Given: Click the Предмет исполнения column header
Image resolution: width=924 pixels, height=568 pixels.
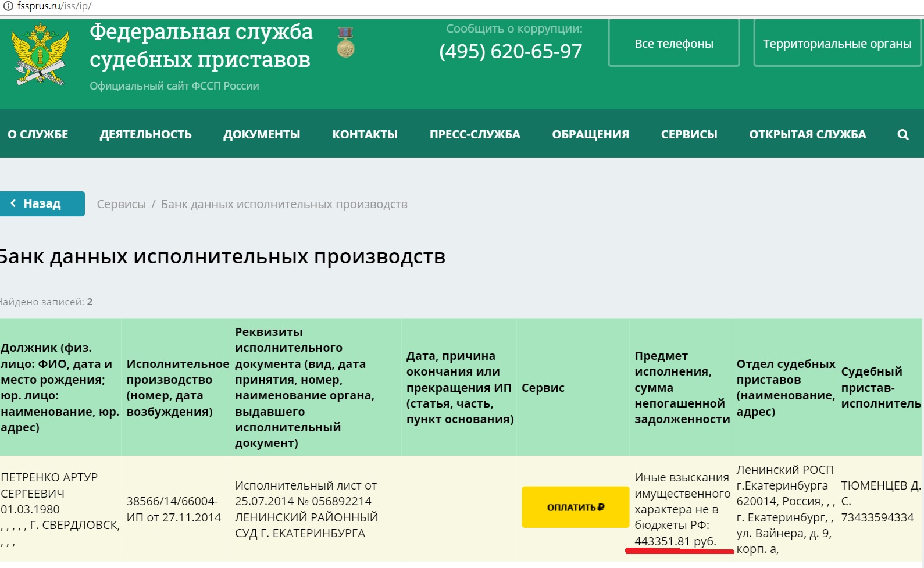Looking at the screenshot, I should pyautogui.click(x=682, y=387).
